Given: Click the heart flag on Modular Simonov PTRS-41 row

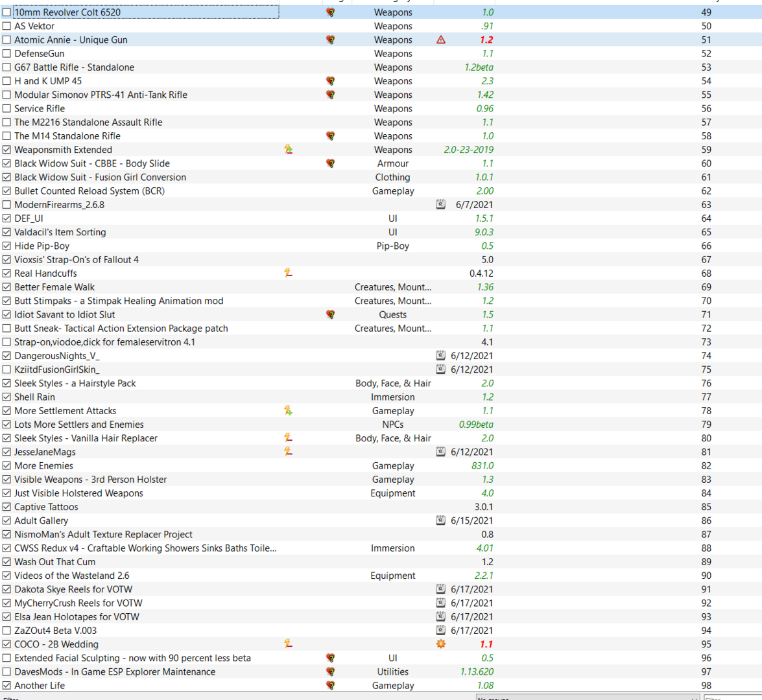Looking at the screenshot, I should (x=331, y=95).
